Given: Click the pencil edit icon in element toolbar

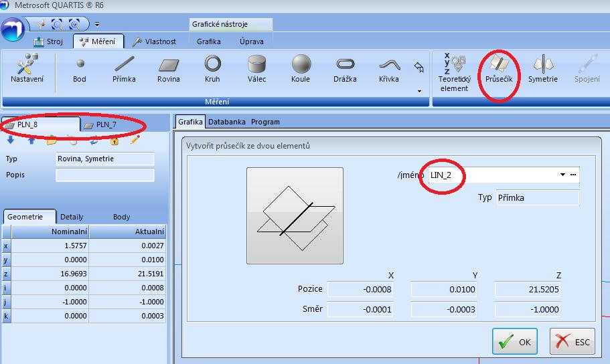Looking at the screenshot, I should coord(135,140).
